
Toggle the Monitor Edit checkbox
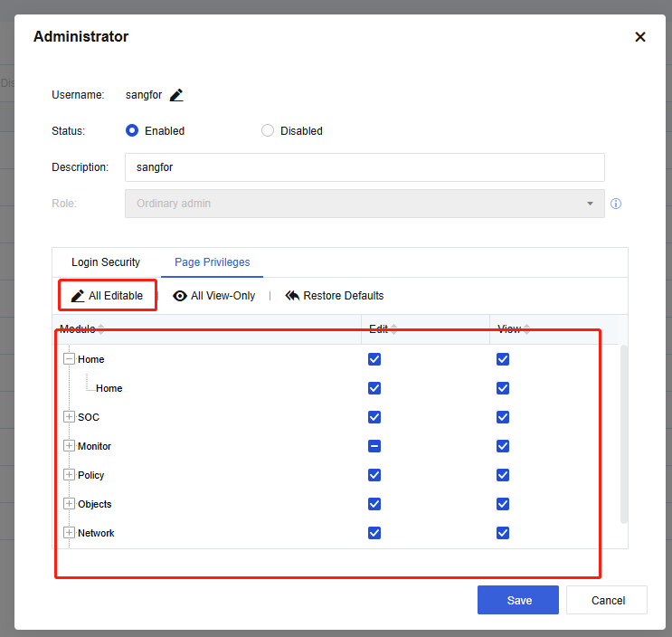pos(374,446)
